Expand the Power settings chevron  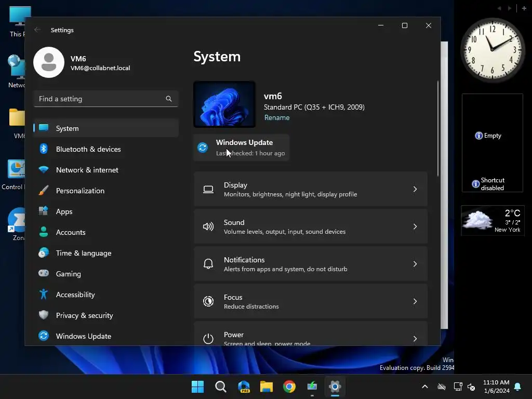click(415, 339)
